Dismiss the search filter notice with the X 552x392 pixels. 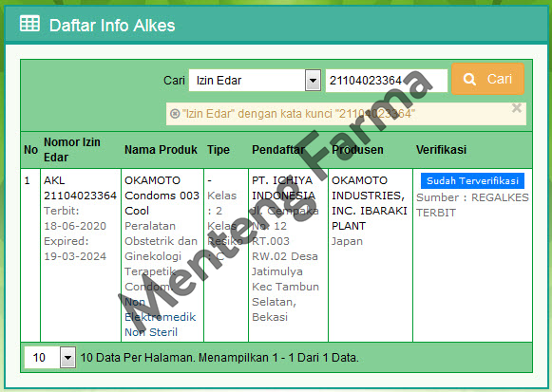(517, 108)
